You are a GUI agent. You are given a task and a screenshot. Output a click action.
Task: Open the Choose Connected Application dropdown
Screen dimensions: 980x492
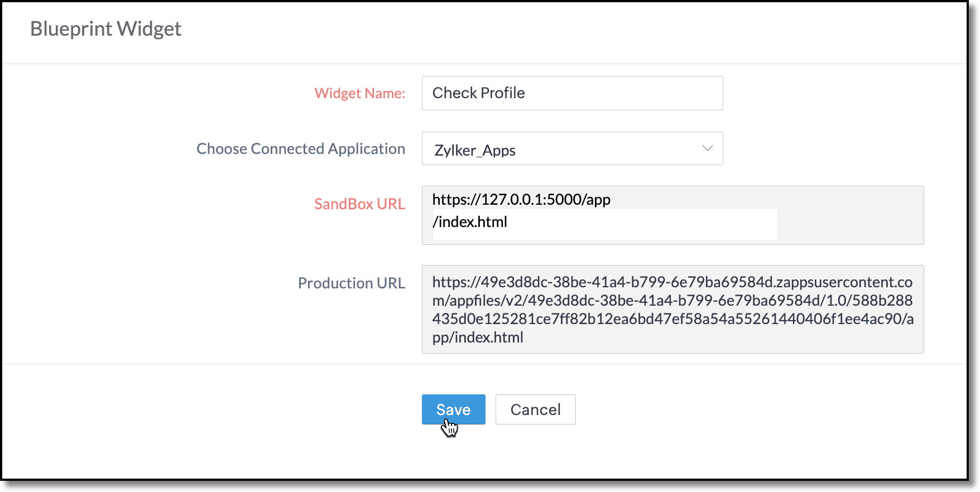[572, 148]
